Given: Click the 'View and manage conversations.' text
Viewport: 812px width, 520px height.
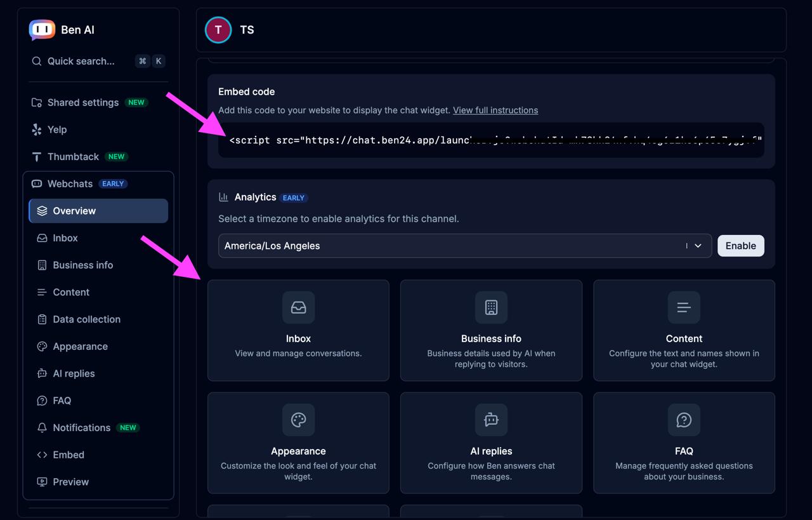Looking at the screenshot, I should (298, 353).
